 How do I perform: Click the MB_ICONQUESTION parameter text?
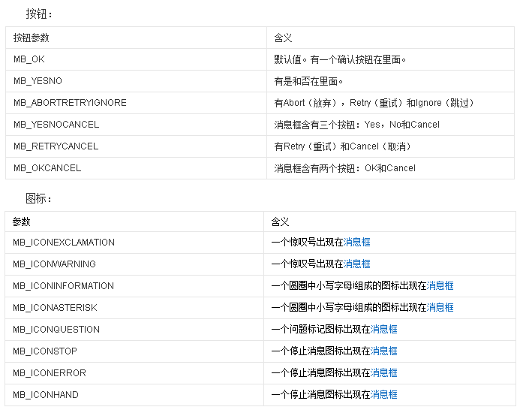pos(56,329)
